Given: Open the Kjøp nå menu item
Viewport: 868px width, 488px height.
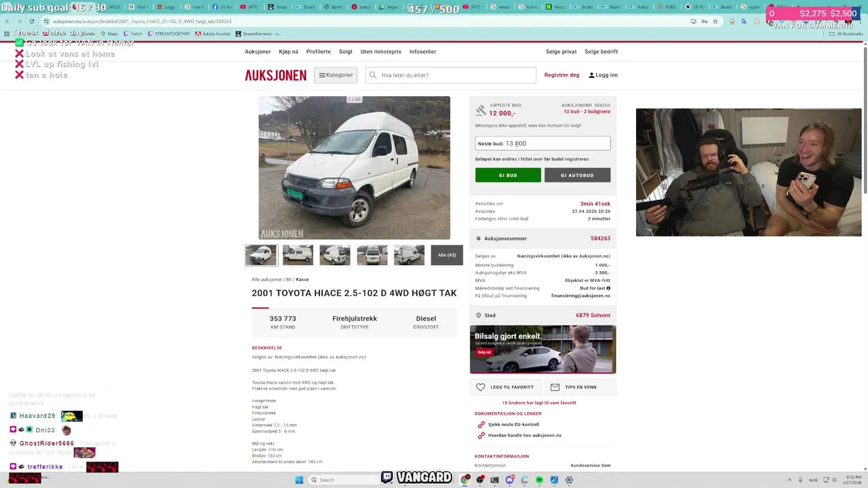Looking at the screenshot, I should click(288, 52).
